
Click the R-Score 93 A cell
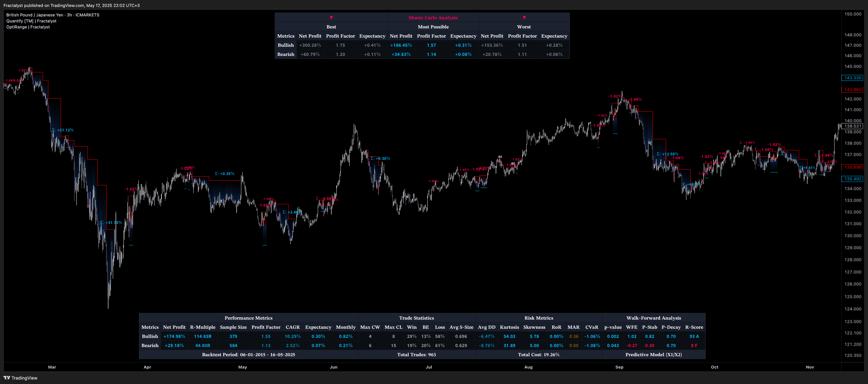(x=694, y=337)
